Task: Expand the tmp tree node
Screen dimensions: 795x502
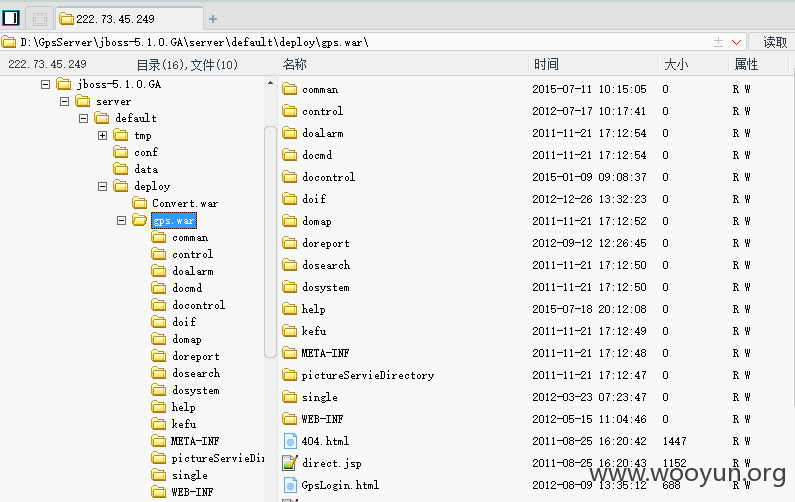Action: (x=102, y=135)
